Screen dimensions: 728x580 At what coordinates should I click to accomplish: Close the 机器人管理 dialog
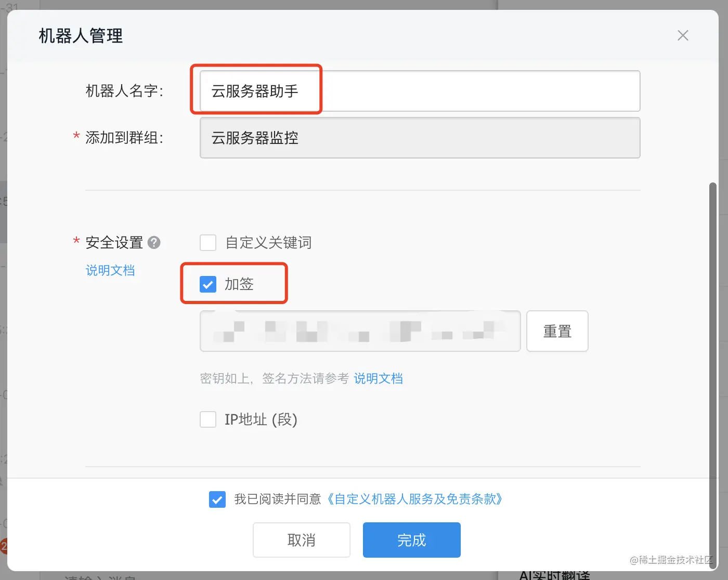pyautogui.click(x=683, y=35)
